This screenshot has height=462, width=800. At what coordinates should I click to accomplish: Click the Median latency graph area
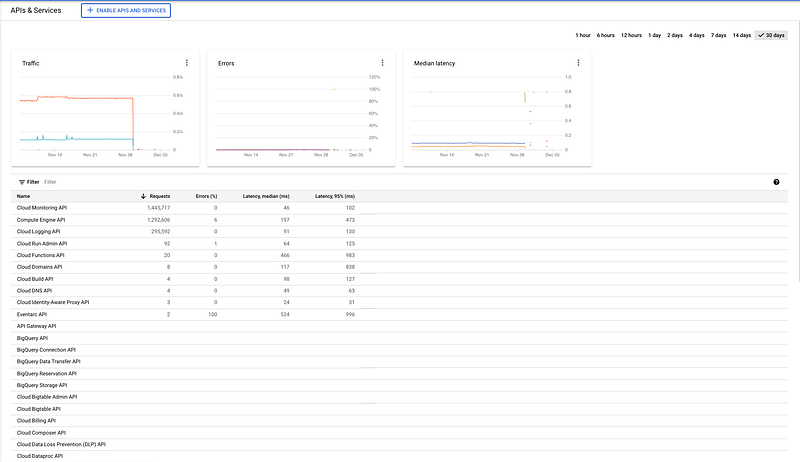[x=492, y=115]
